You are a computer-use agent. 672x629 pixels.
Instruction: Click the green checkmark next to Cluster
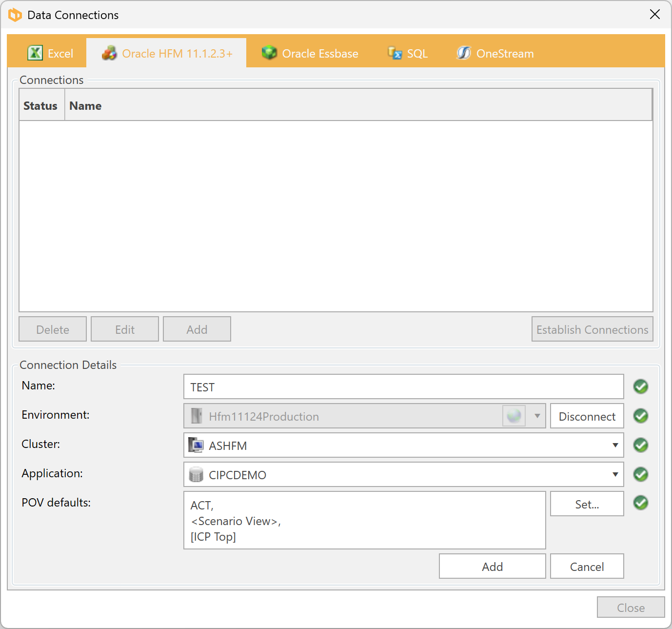[x=641, y=445]
